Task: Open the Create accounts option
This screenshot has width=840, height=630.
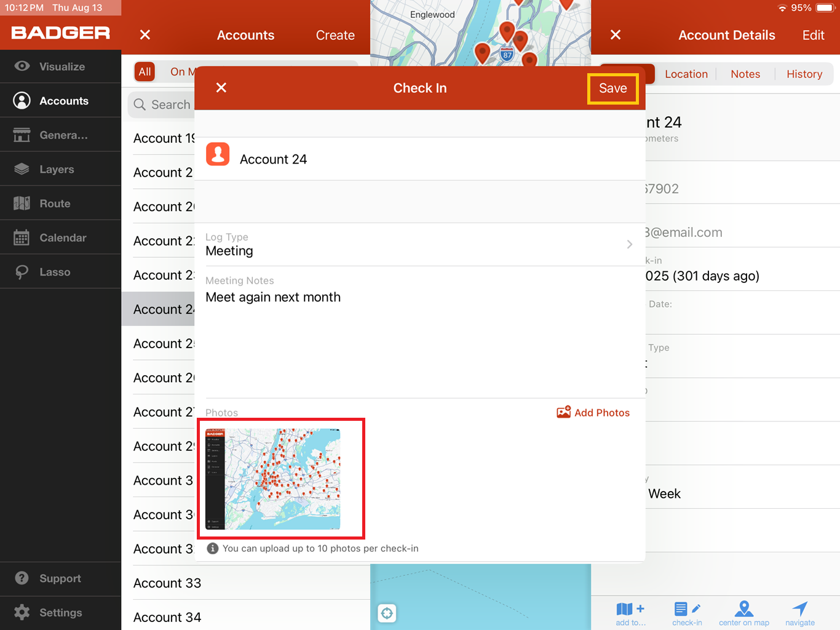Action: point(335,35)
